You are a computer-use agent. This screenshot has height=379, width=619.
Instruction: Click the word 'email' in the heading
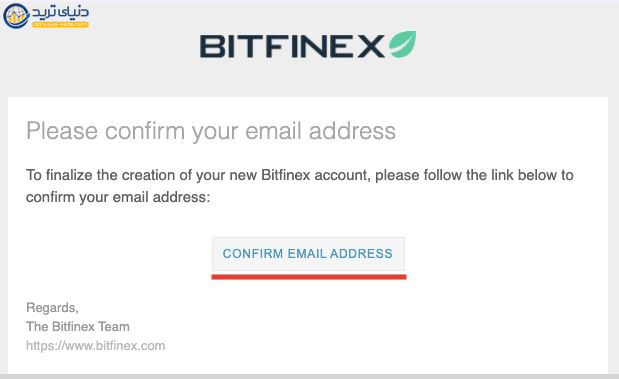coord(274,131)
